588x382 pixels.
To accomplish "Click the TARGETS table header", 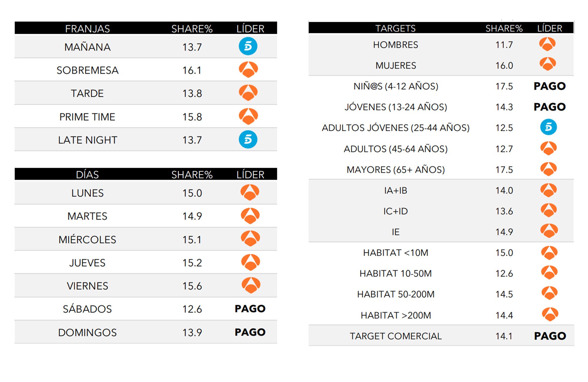I will coord(395,28).
